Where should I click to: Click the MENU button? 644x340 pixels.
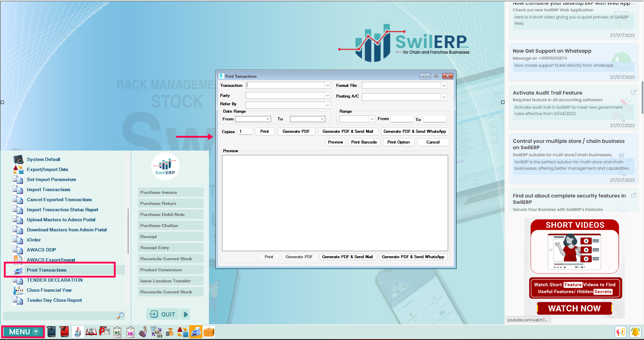23,332
